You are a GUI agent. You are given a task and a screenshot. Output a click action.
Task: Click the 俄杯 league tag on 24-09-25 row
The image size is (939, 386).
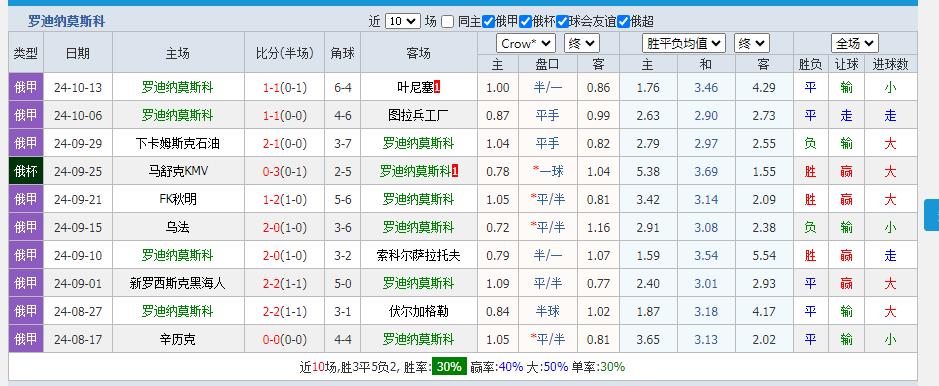click(26, 171)
